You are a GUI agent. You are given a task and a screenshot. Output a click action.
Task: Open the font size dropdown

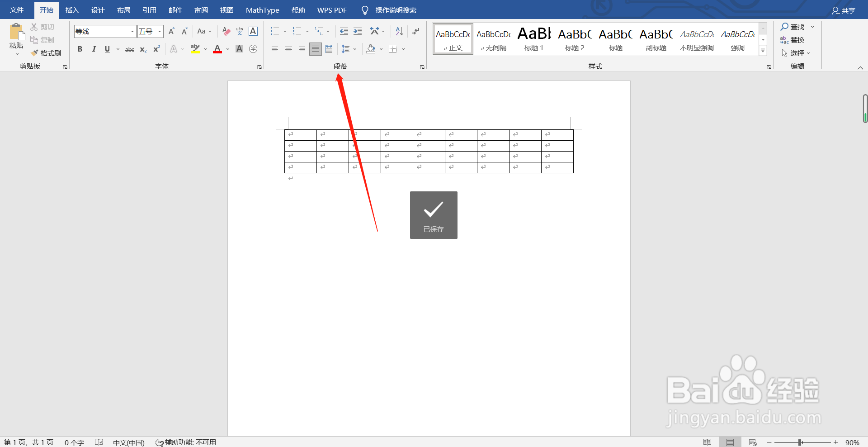[160, 31]
